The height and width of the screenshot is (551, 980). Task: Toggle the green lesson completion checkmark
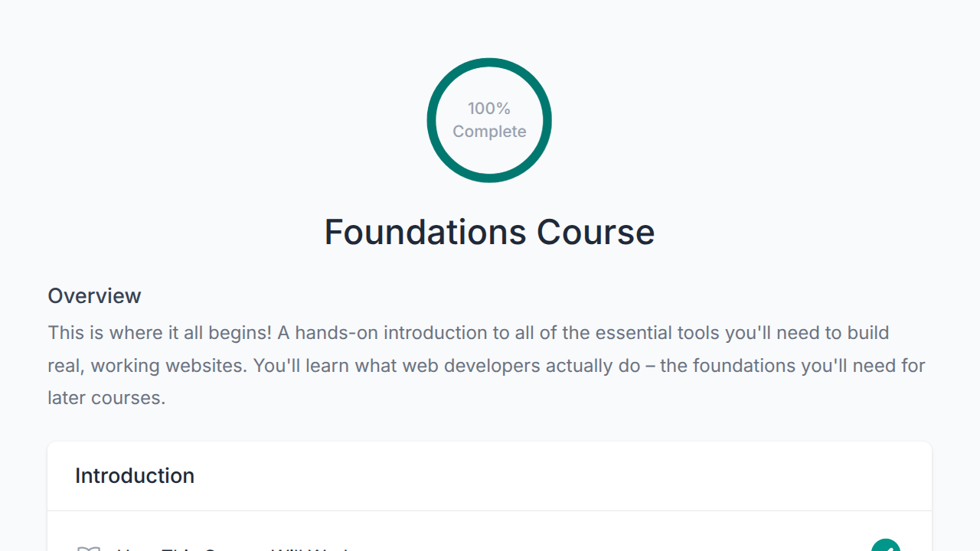coord(886,545)
